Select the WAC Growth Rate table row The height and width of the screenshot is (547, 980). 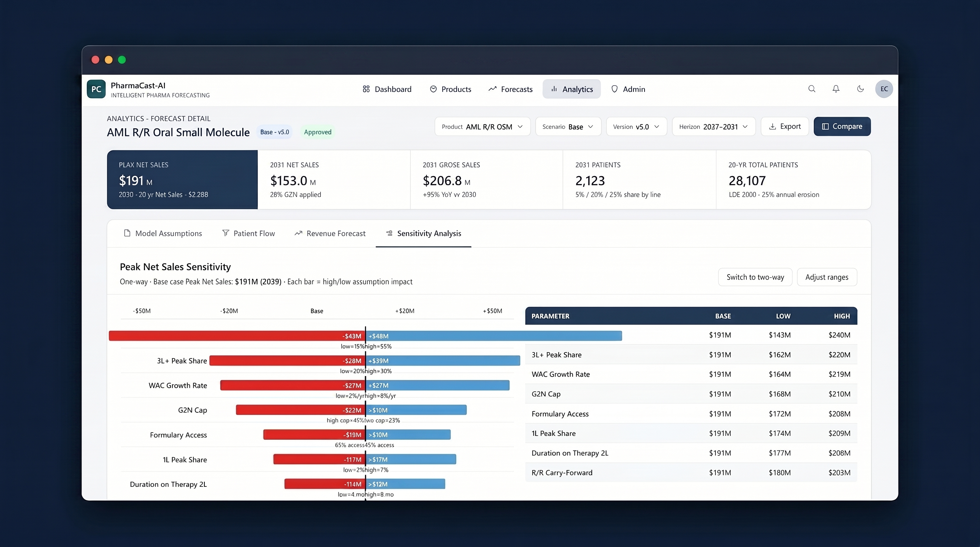coord(691,374)
